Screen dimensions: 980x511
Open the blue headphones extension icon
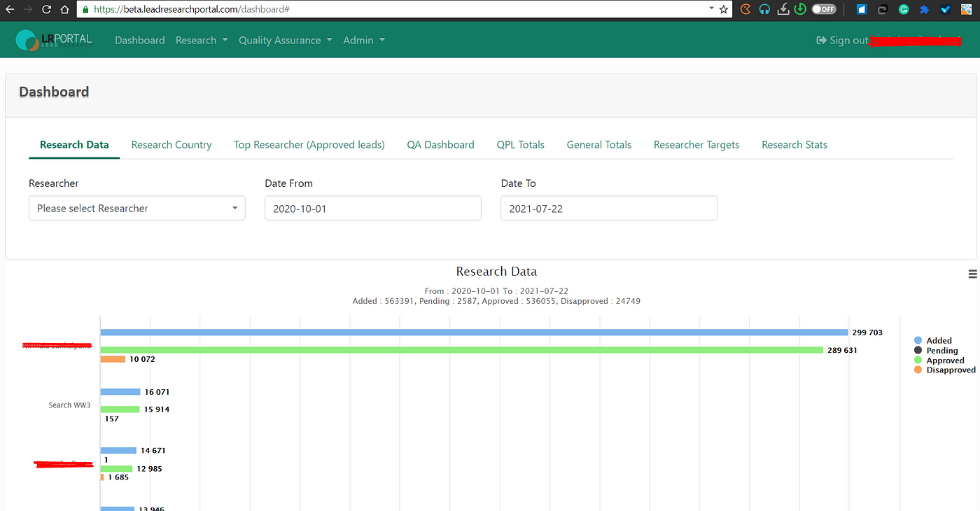[764, 9]
